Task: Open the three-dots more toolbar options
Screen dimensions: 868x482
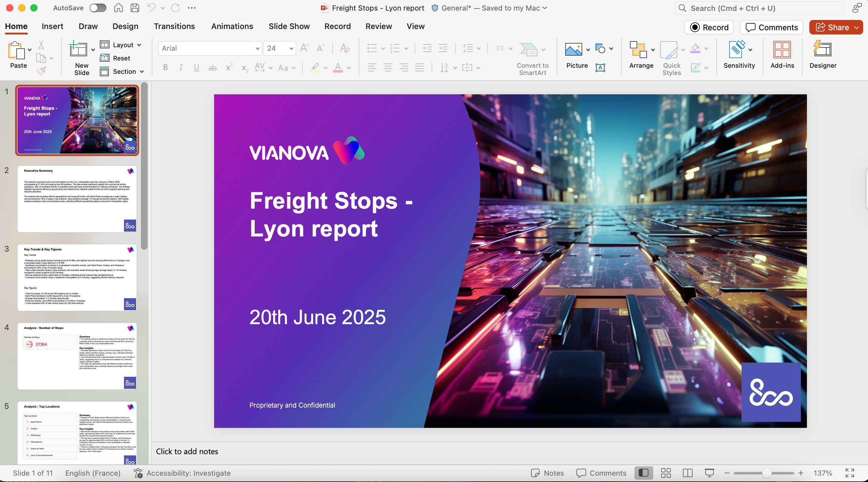Action: tap(192, 8)
